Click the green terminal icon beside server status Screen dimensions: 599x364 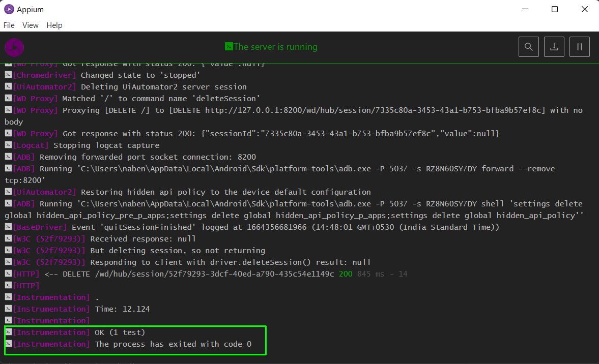229,47
